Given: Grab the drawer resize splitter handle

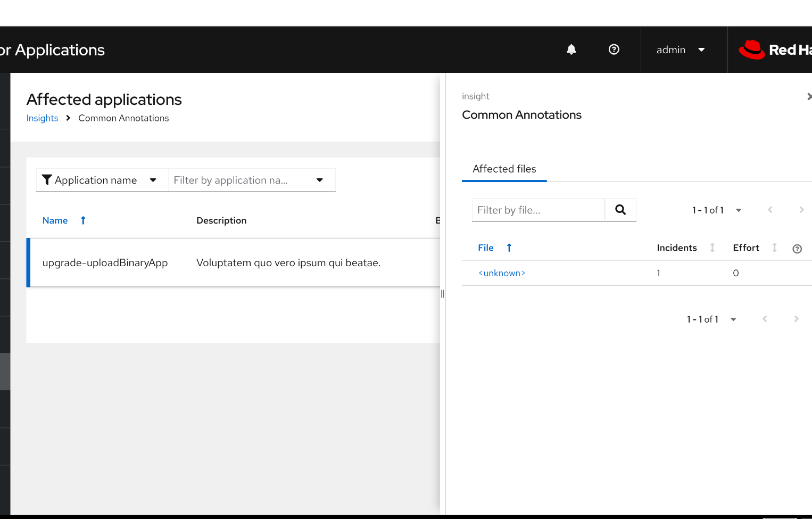Looking at the screenshot, I should 442,294.
